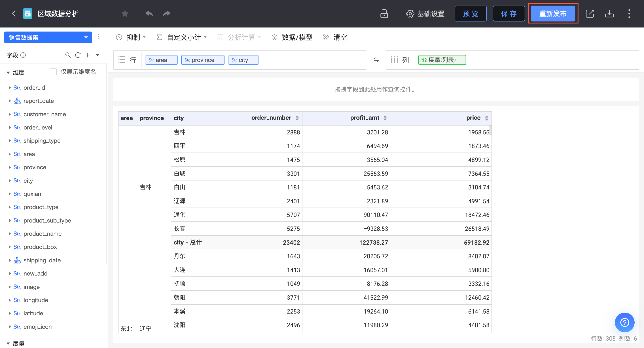Click the 重新发布 button

[x=553, y=13]
